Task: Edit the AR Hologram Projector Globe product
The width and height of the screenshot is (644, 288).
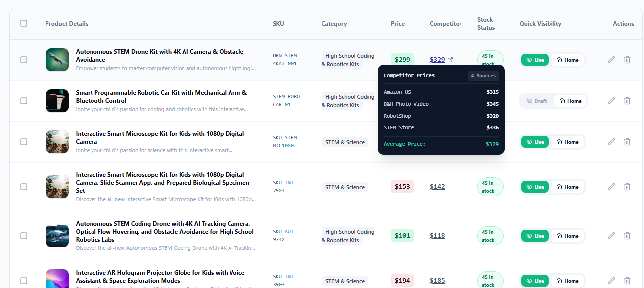Action: tap(611, 281)
